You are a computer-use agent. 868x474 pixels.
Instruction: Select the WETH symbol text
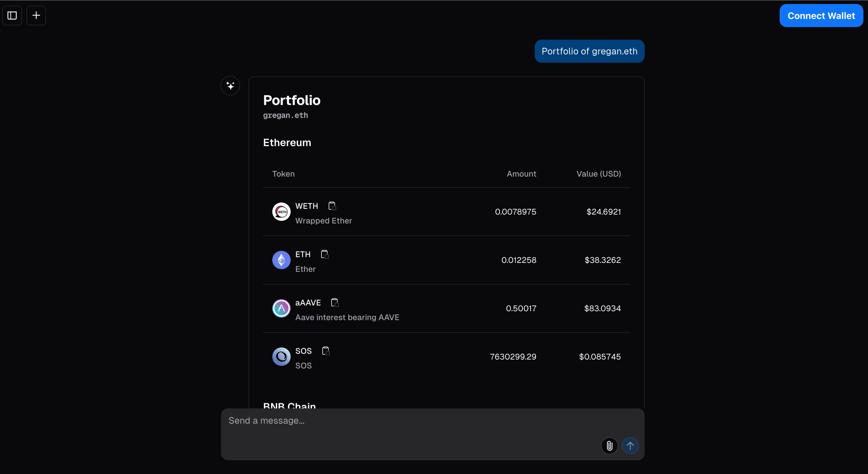click(307, 206)
